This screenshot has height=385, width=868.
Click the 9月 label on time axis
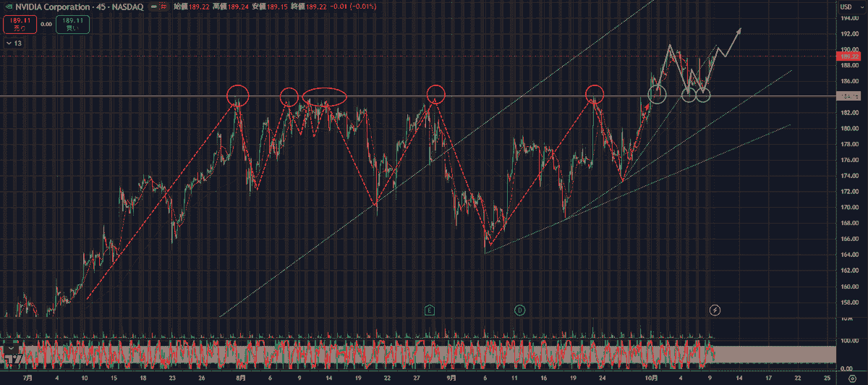click(453, 378)
